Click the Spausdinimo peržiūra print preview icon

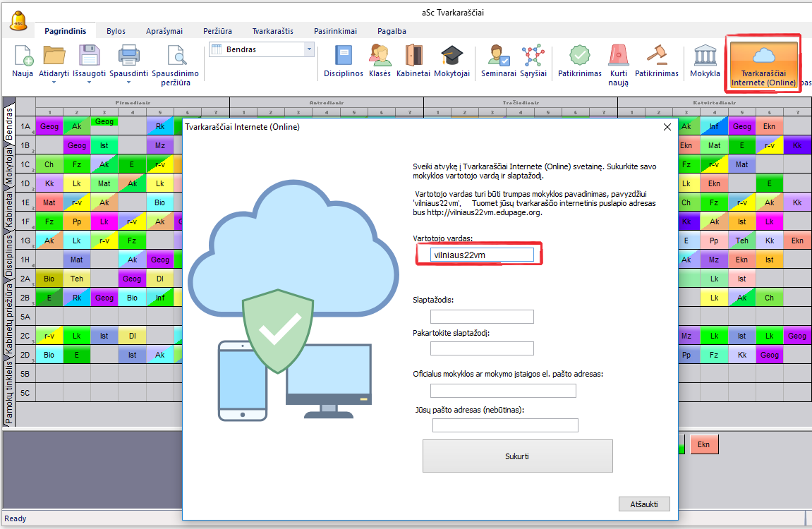[175, 56]
